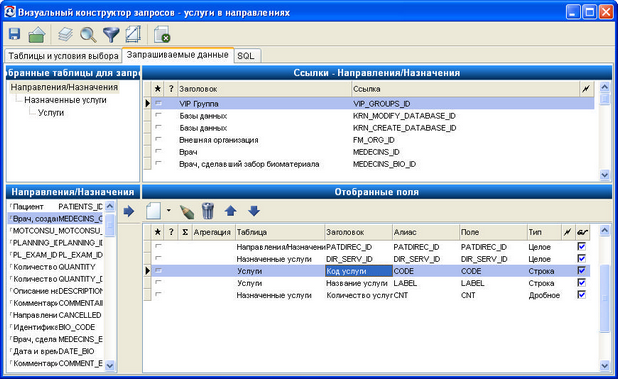Click the blue right-arrow add field button
This screenshot has width=618, height=379.
pyautogui.click(x=129, y=212)
